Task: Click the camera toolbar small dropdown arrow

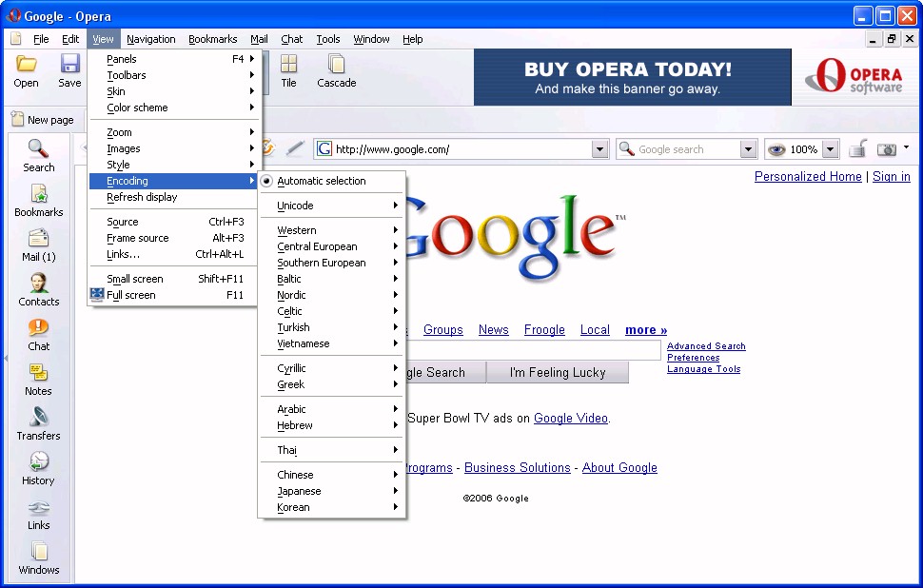Action: [x=906, y=147]
